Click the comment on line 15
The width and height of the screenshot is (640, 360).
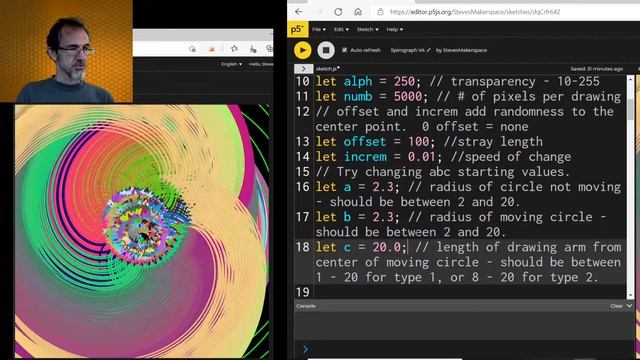(443, 172)
